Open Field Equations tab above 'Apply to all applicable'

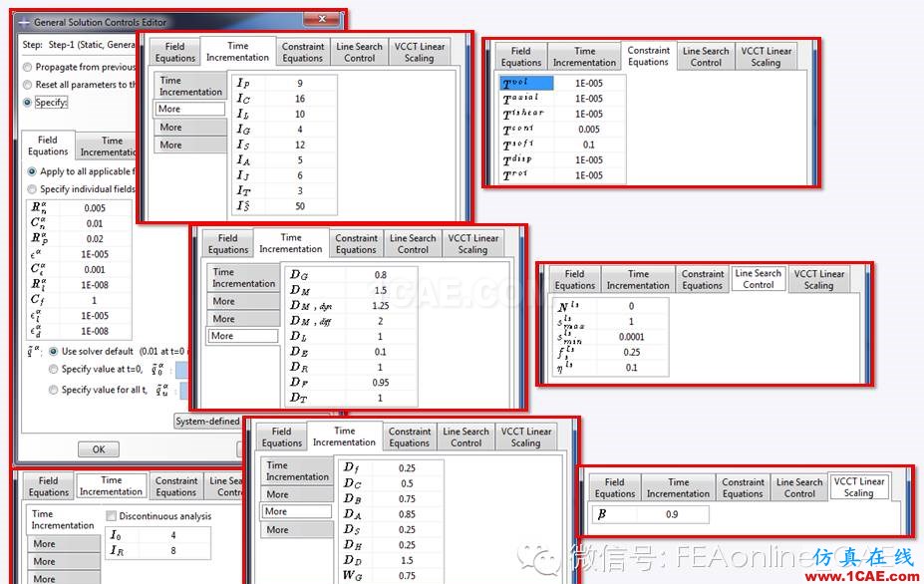tap(48, 146)
